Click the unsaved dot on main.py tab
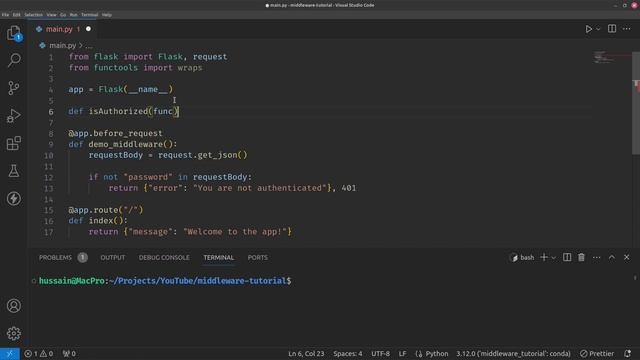This screenshot has height=360, width=640. point(88,29)
